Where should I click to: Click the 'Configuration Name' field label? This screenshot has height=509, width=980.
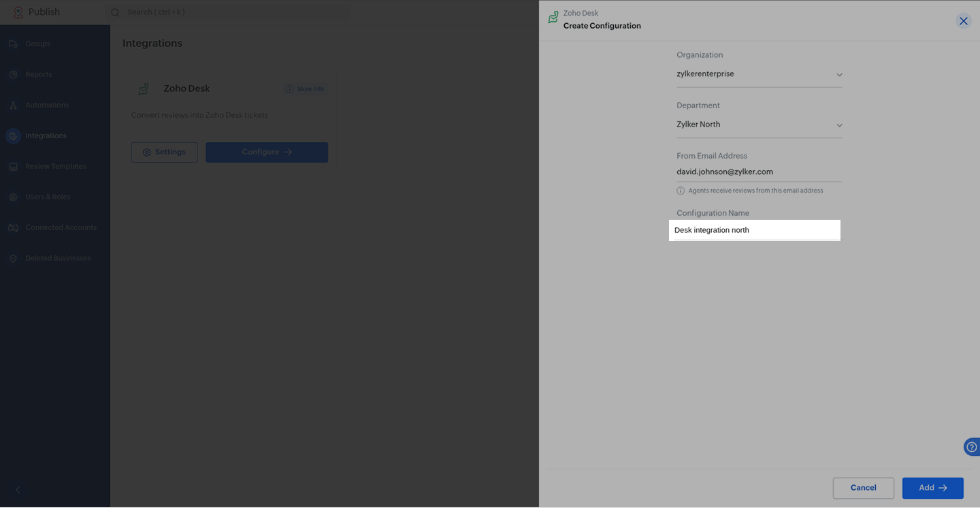coord(713,213)
